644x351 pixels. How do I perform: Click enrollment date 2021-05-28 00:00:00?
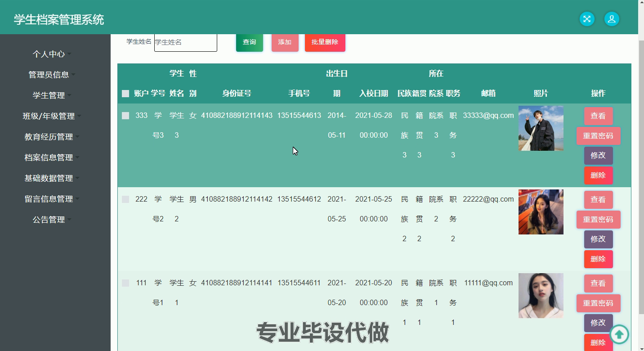coord(374,126)
